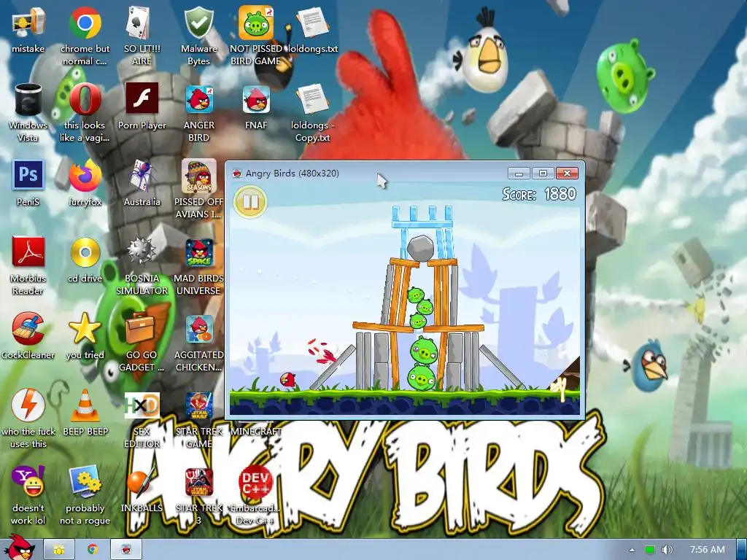747x560 pixels.
Task: Minimize the Angry Birds window
Action: click(x=519, y=174)
